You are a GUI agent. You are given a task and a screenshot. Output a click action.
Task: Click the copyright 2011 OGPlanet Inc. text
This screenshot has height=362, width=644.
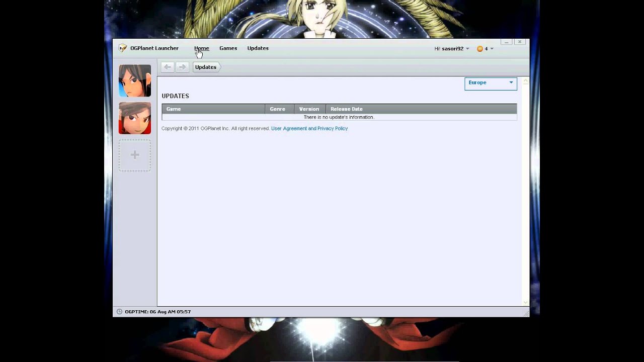coord(215,129)
